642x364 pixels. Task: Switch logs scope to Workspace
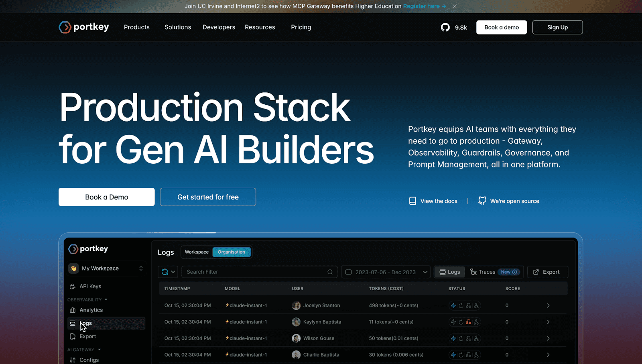[197, 252]
